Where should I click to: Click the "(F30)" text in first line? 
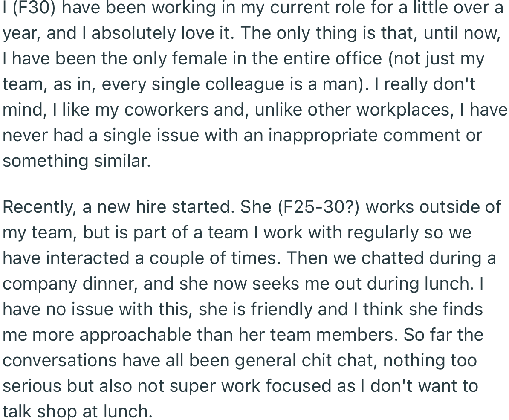tap(35, 8)
